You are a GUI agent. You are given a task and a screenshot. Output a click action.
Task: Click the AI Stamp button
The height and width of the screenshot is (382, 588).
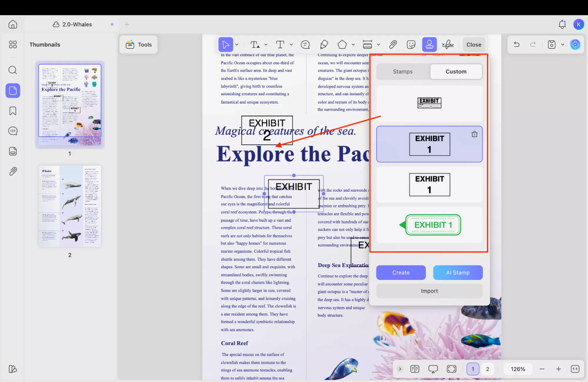click(x=458, y=272)
